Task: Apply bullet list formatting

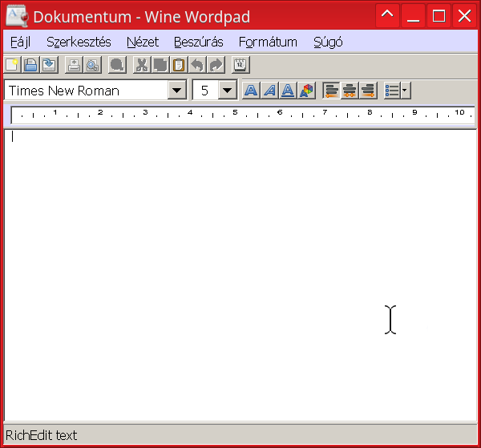Action: click(392, 91)
